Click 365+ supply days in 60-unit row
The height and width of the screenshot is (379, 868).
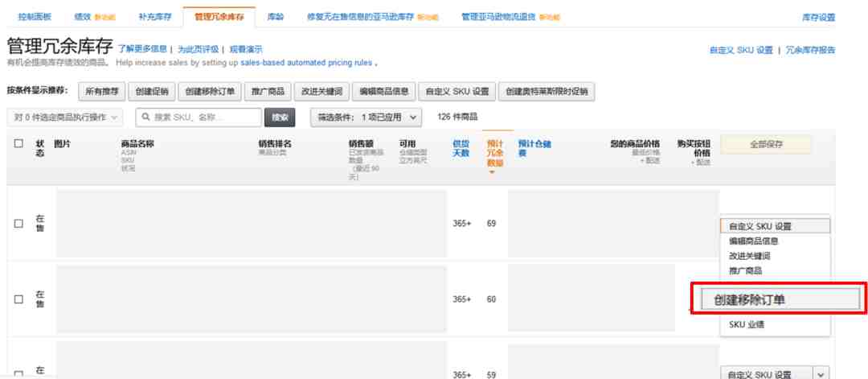[x=461, y=299]
